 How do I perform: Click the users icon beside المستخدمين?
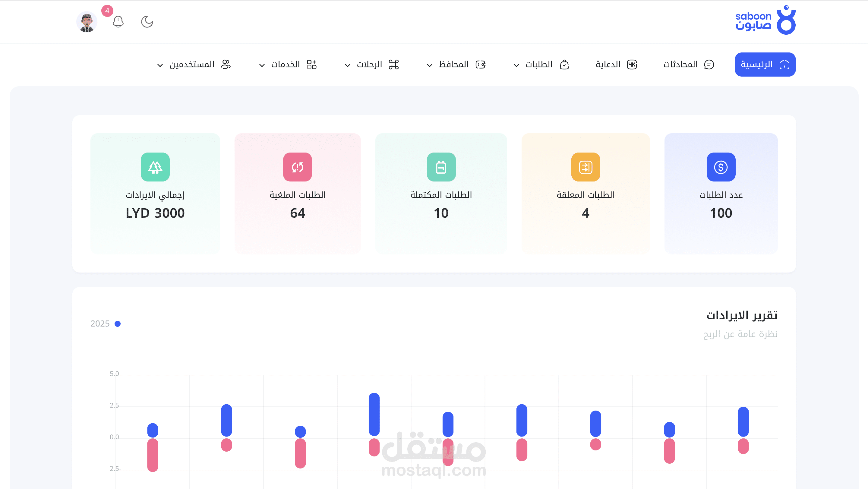[226, 65]
